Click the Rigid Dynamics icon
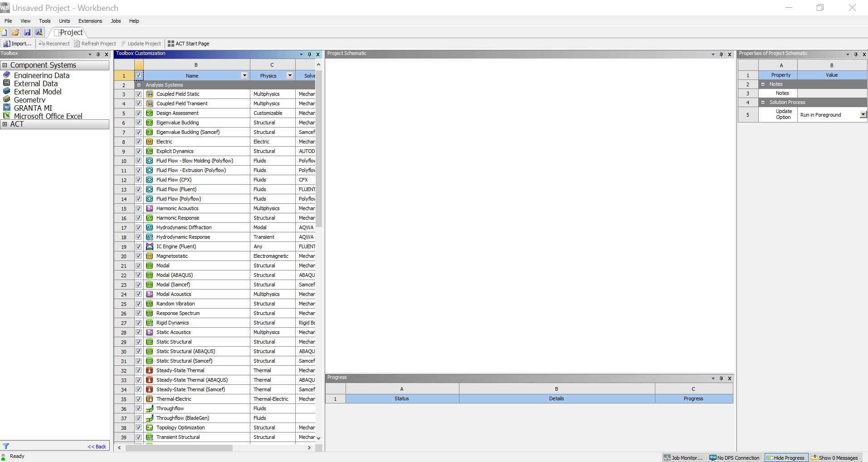 (x=149, y=323)
